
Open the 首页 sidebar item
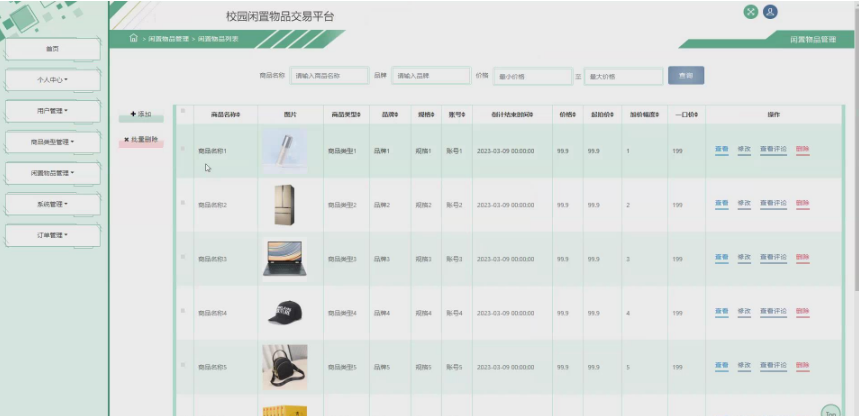click(53, 49)
